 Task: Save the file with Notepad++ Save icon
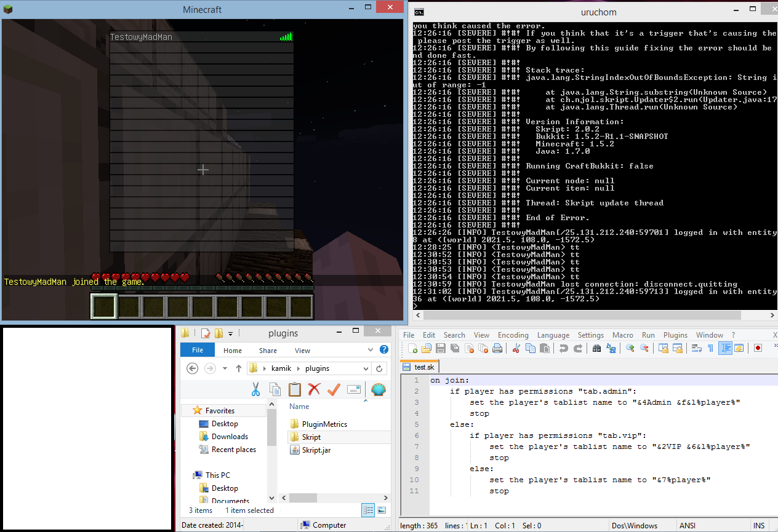pos(441,348)
